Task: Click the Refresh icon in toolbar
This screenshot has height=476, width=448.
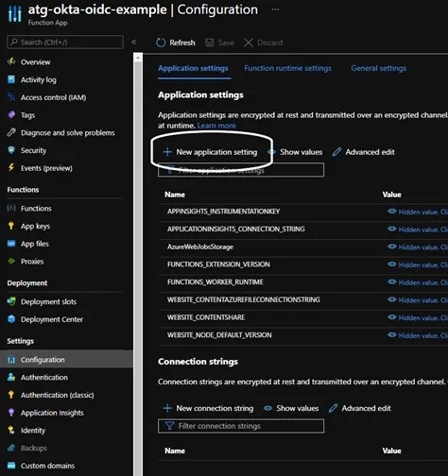Action: pyautogui.click(x=161, y=42)
